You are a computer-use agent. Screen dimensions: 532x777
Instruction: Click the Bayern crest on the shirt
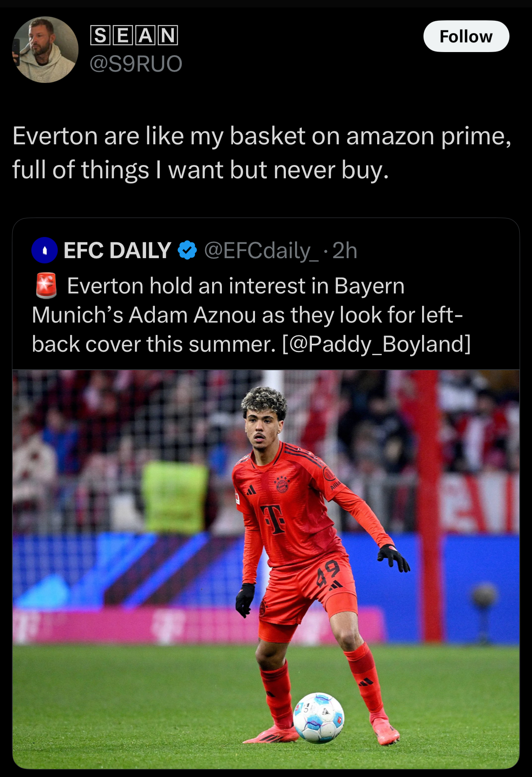282,486
